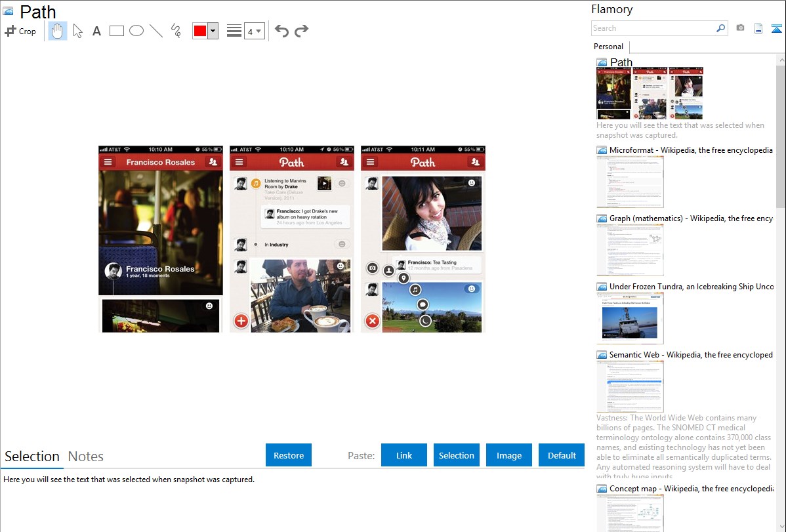Click the Path title in snapshot list
786x532 pixels.
click(x=621, y=62)
